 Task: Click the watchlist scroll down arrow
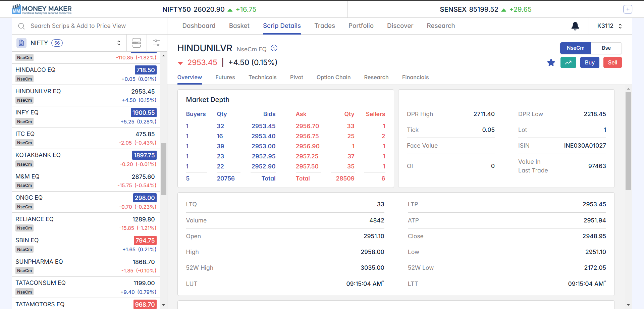coord(164,305)
